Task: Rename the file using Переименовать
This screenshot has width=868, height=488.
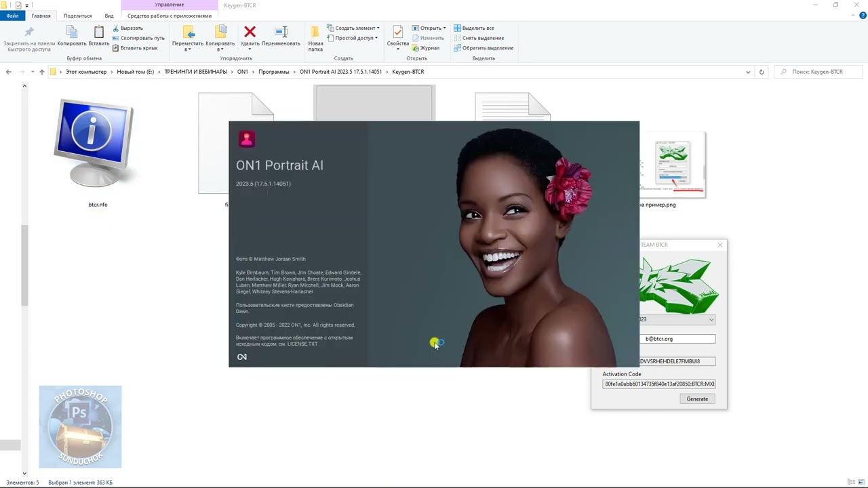Action: pyautogui.click(x=281, y=37)
